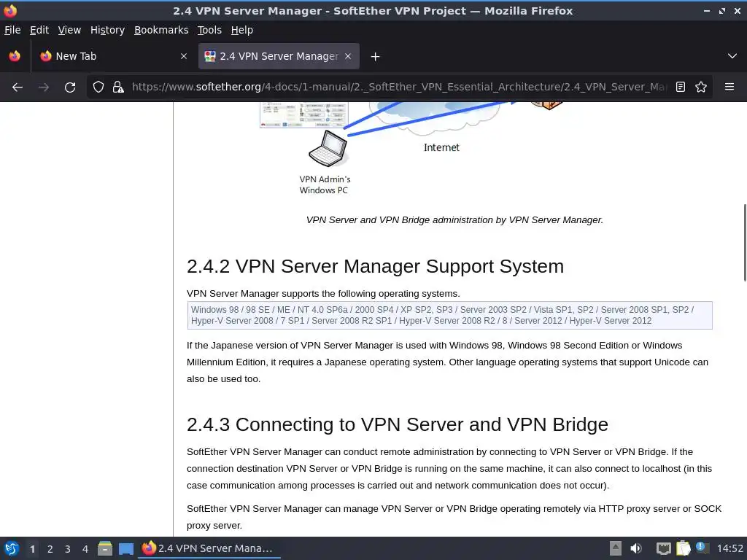Screen dimensions: 747x560
Task: Open the Bookmarks menu
Action: (161, 30)
